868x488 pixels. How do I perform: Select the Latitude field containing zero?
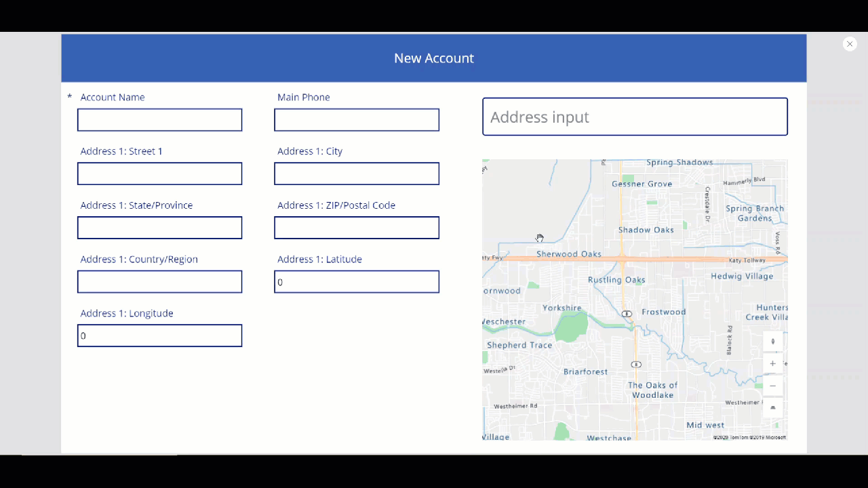(x=357, y=281)
